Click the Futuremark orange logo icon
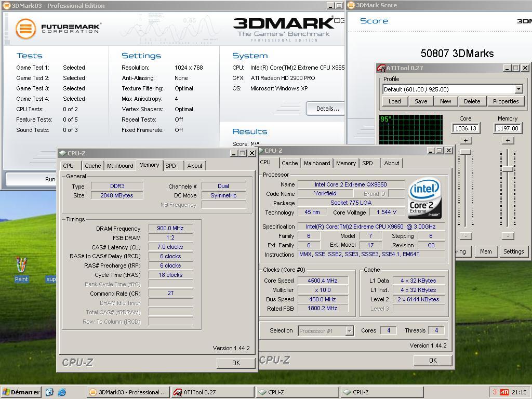 [25, 29]
